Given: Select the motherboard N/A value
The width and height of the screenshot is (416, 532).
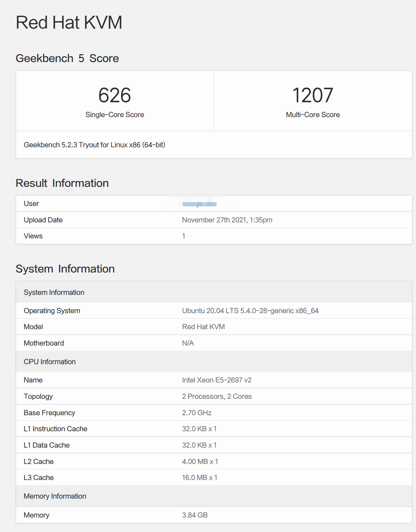Looking at the screenshot, I should pos(188,343).
